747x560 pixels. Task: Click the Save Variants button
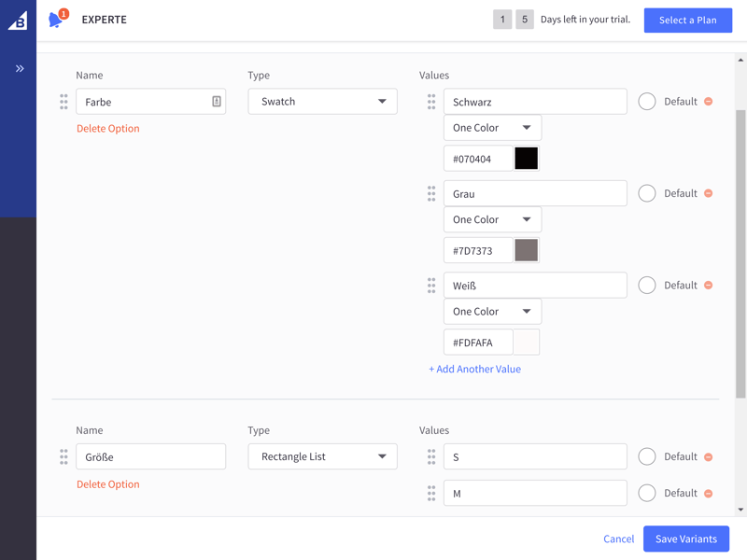(x=686, y=539)
